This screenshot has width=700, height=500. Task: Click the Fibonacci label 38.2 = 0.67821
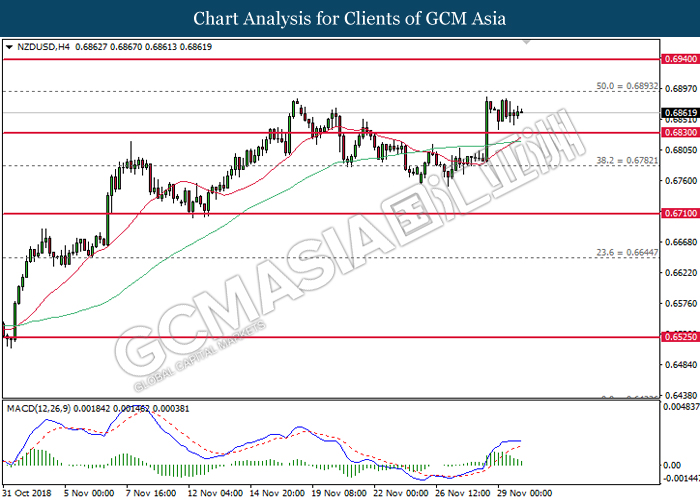click(627, 160)
